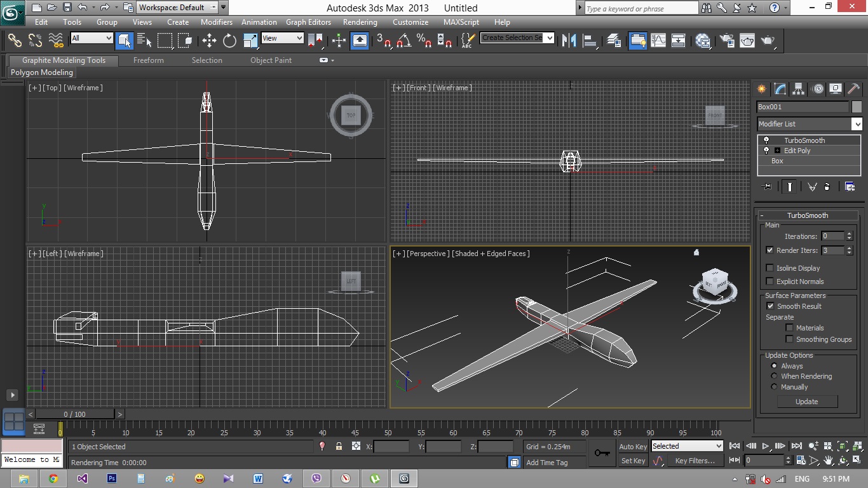
Task: Open the MAXScript menu
Action: [461, 22]
